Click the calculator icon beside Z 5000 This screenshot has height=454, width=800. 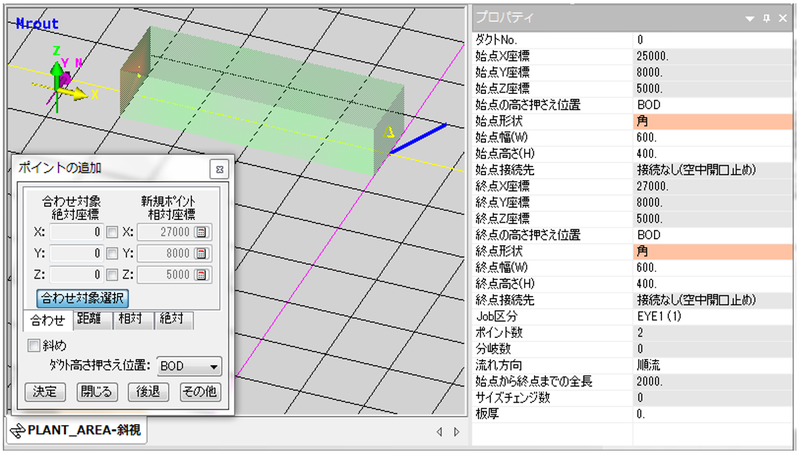[x=200, y=274]
